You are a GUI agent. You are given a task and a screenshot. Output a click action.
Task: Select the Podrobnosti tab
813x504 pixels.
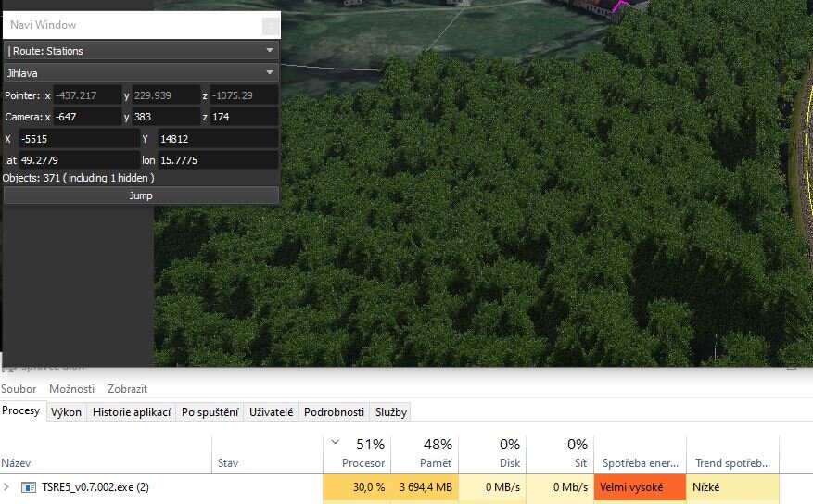(333, 412)
